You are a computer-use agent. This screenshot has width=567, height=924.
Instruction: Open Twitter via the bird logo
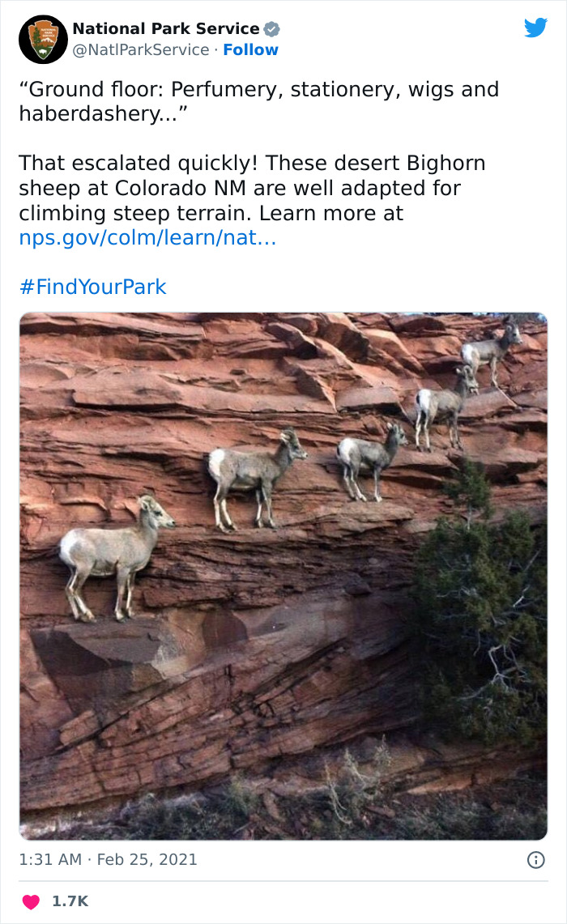point(536,27)
